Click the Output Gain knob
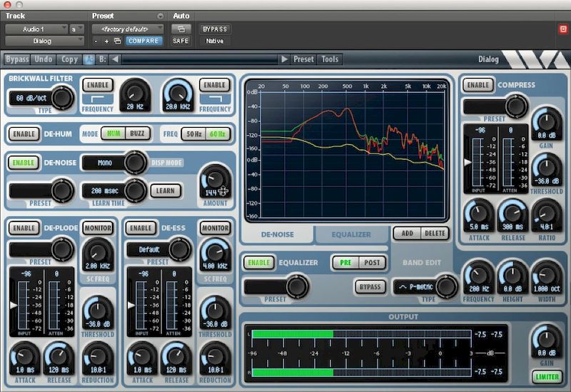571x392 pixels. click(546, 338)
